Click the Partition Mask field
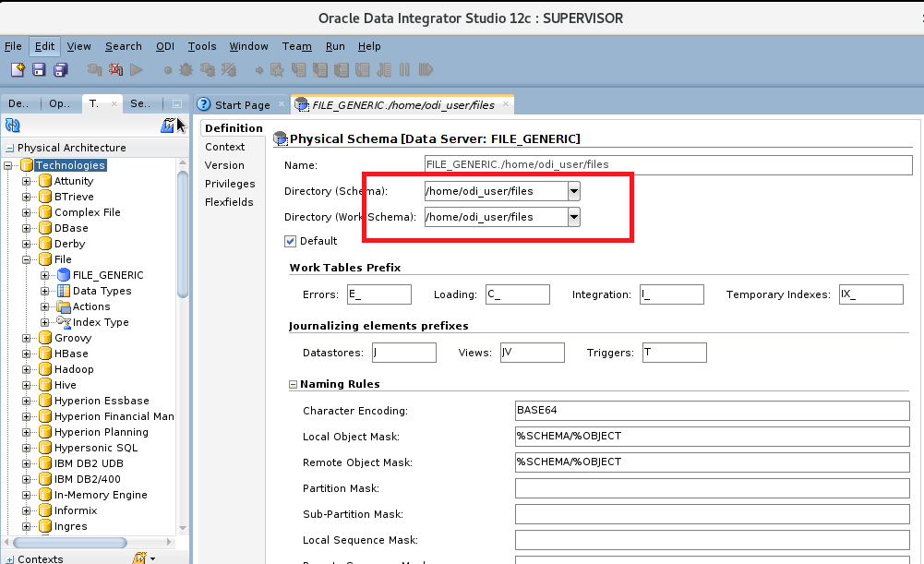This screenshot has height=564, width=924. (x=712, y=488)
